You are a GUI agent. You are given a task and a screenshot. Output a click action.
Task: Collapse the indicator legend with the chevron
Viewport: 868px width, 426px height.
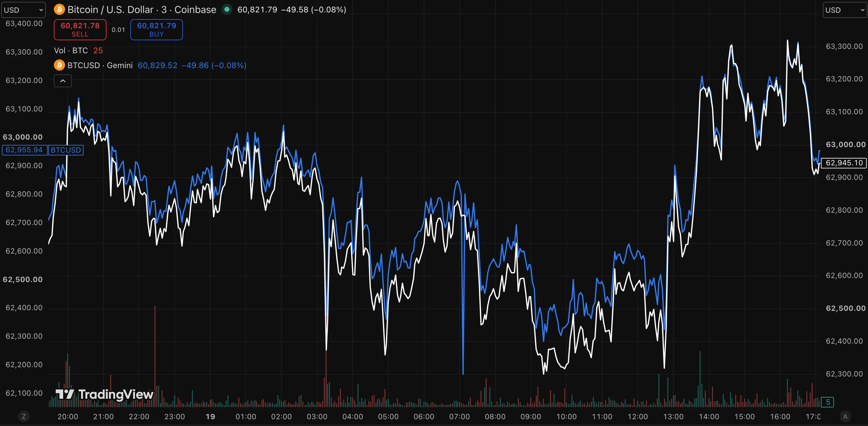pos(63,81)
